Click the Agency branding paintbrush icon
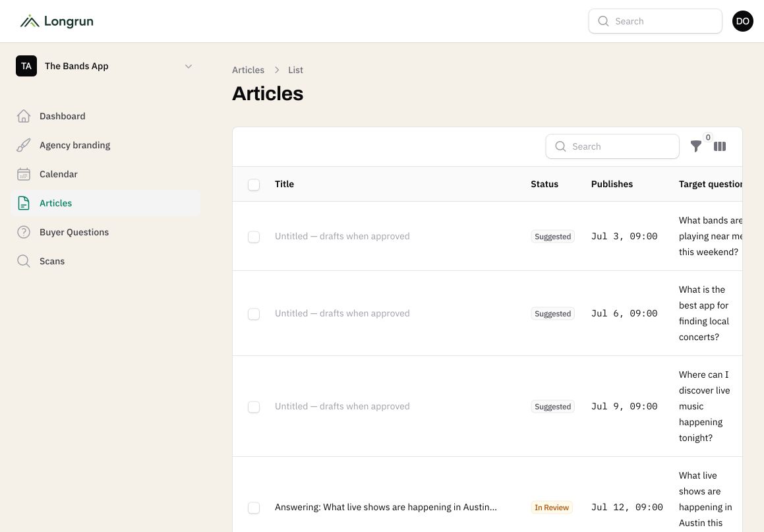Image resolution: width=764 pixels, height=532 pixels. [23, 145]
